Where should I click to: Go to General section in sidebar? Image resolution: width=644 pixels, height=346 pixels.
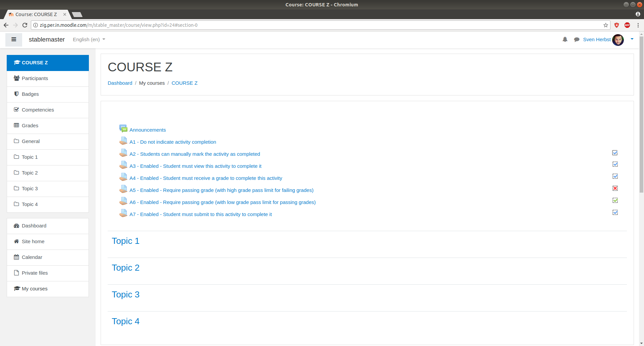[x=48, y=141]
